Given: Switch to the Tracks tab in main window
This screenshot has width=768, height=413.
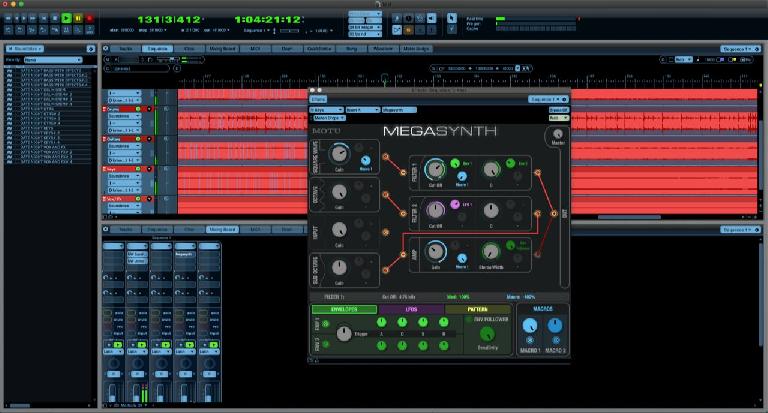Looking at the screenshot, I should click(x=126, y=49).
